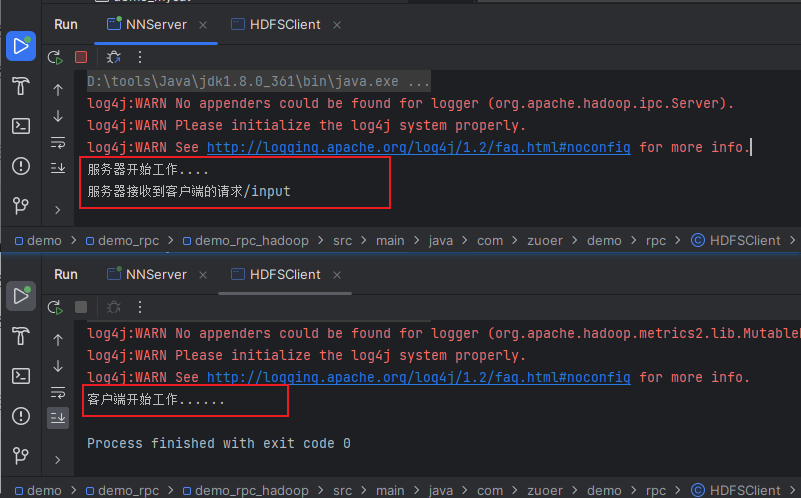Toggle soft-wrap in the upper console gutter
Viewport: 801px width, 498px height.
(x=58, y=142)
